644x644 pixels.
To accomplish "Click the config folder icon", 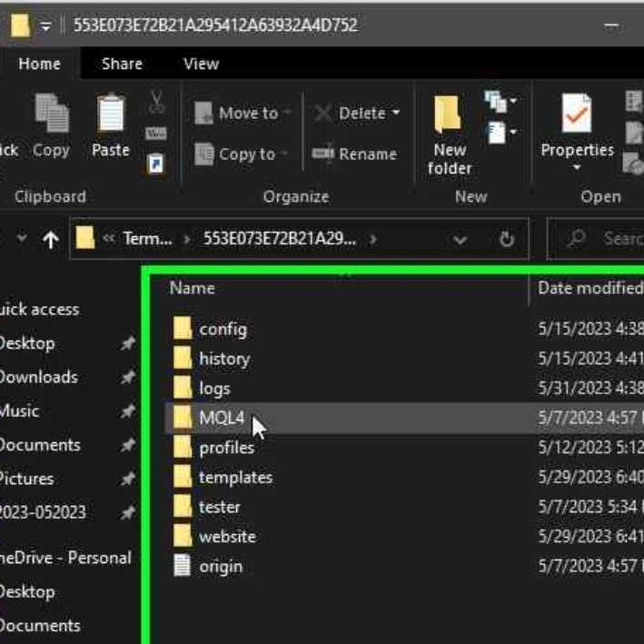I will click(183, 328).
